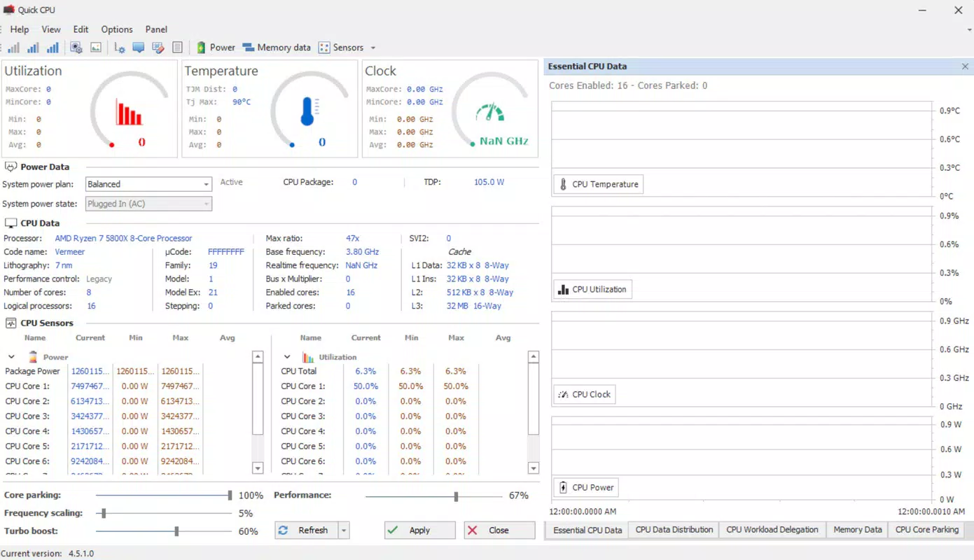Viewport: 974px width, 560px height.
Task: Click the picture toolbar icon
Action: tap(96, 48)
